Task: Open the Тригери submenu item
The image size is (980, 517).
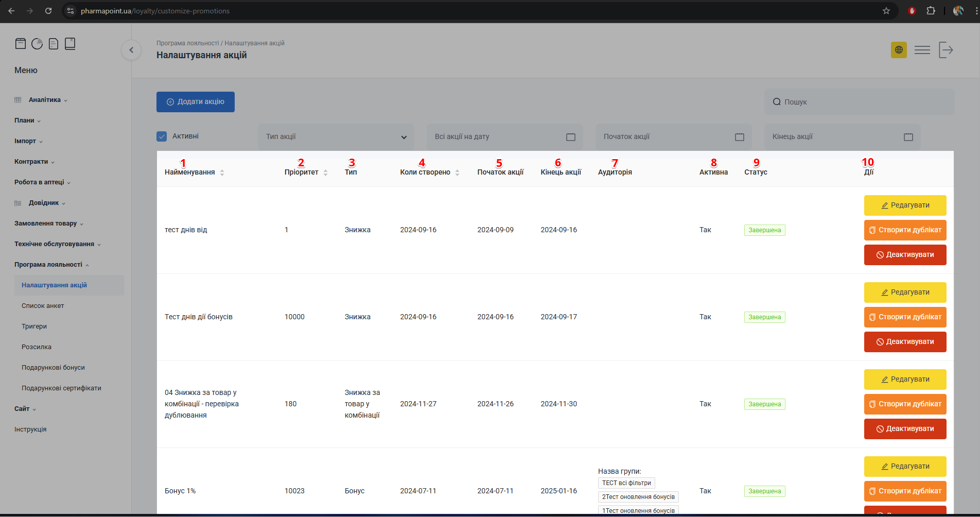Action: (x=34, y=326)
